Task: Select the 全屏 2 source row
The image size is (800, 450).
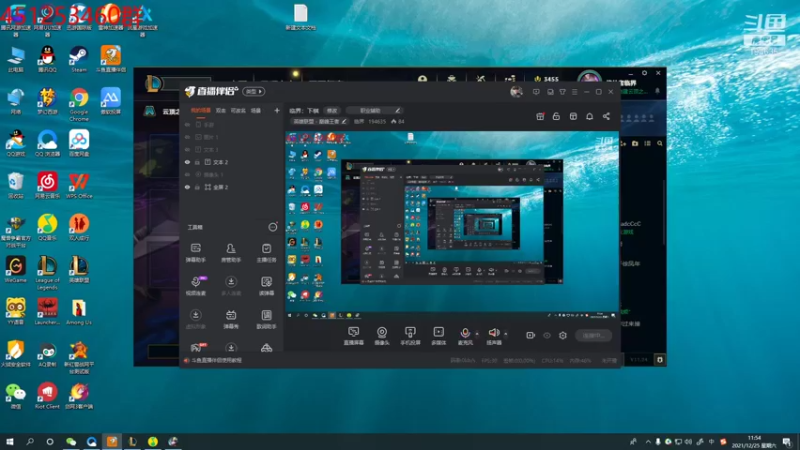Action: 231,187
